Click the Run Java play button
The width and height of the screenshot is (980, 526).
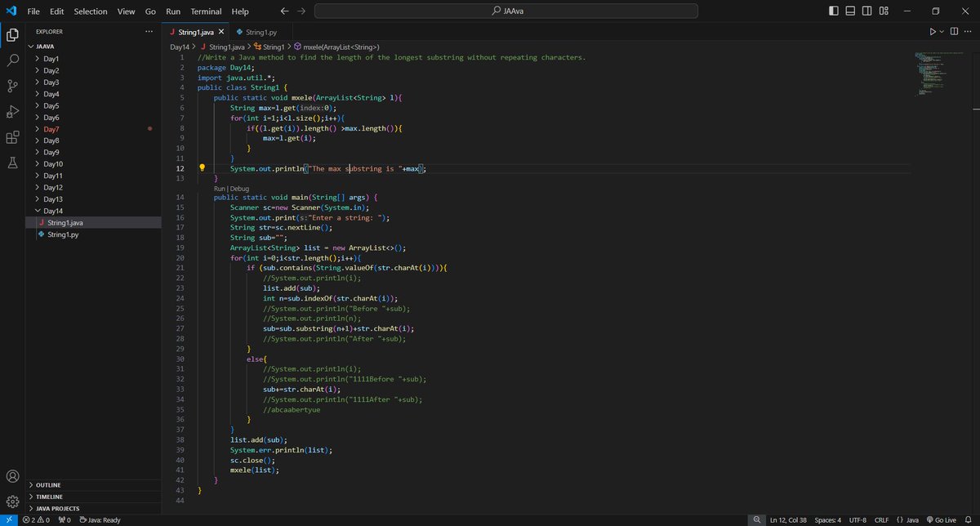tap(933, 32)
